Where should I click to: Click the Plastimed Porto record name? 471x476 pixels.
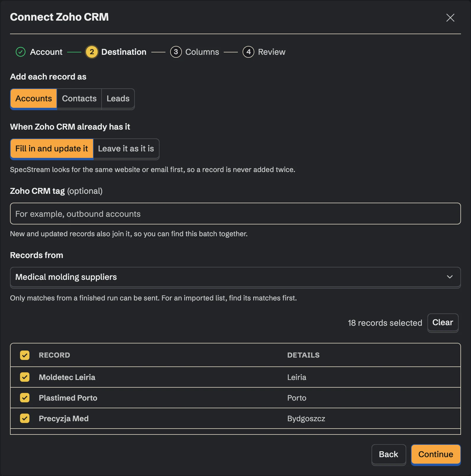click(x=68, y=398)
